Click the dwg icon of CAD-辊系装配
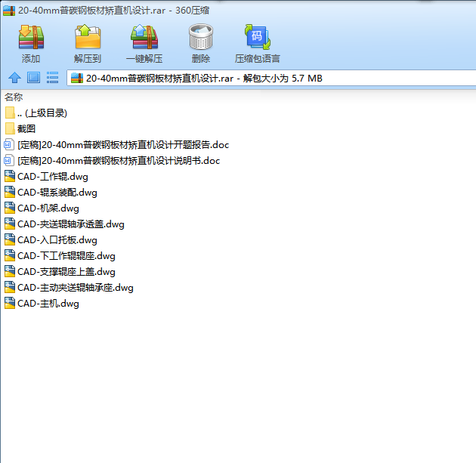The height and width of the screenshot is (463, 476). (x=9, y=192)
